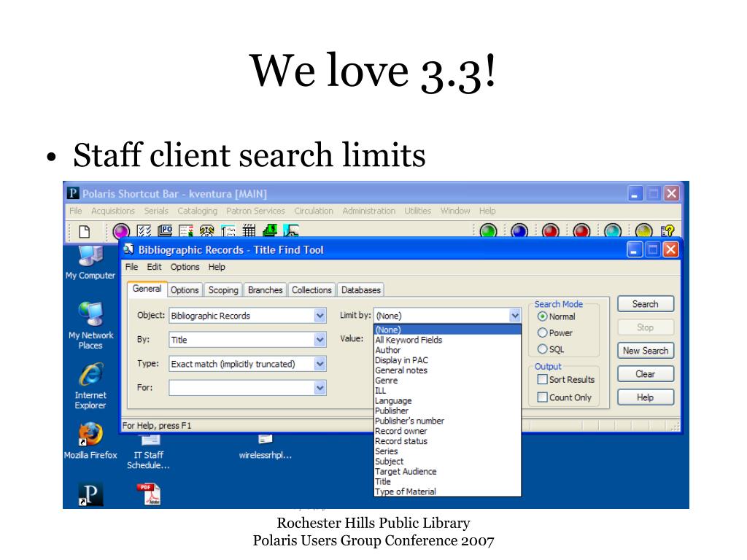Click the green money stack toolbar icon
The height and width of the screenshot is (560, 747).
pos(270,231)
